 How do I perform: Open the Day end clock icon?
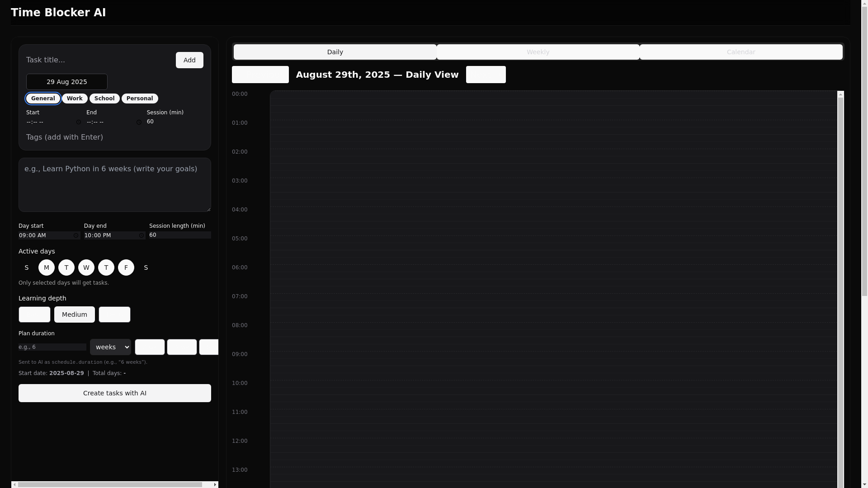[x=142, y=235]
